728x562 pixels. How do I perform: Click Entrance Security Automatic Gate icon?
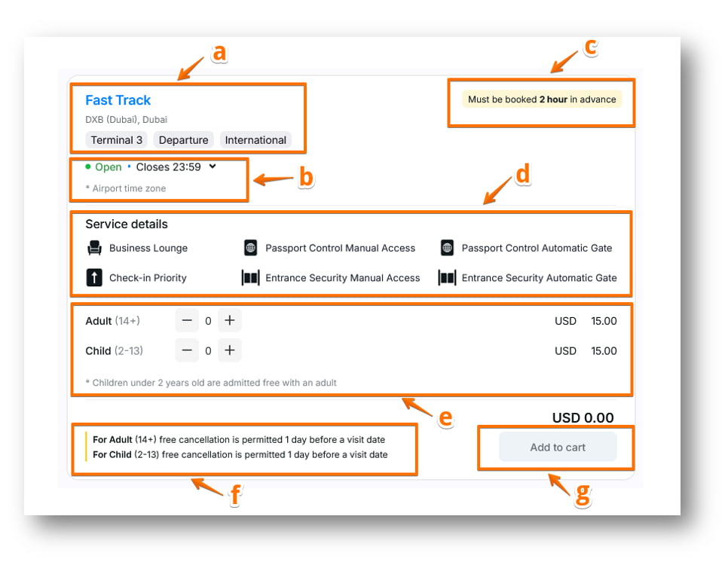click(447, 278)
